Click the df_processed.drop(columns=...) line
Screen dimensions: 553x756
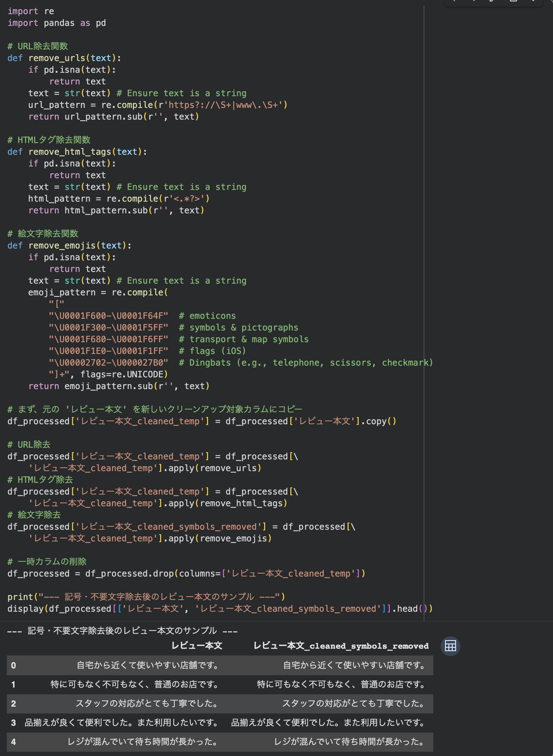tap(186, 573)
